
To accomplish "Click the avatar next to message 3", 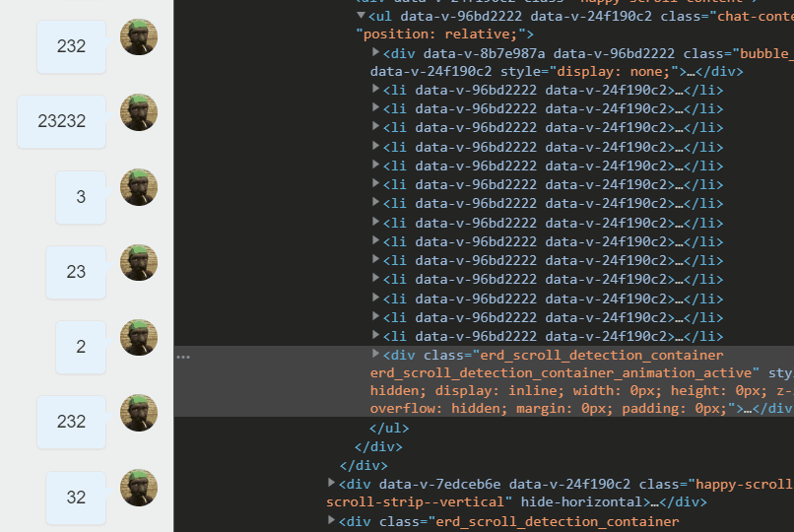I will [x=139, y=187].
